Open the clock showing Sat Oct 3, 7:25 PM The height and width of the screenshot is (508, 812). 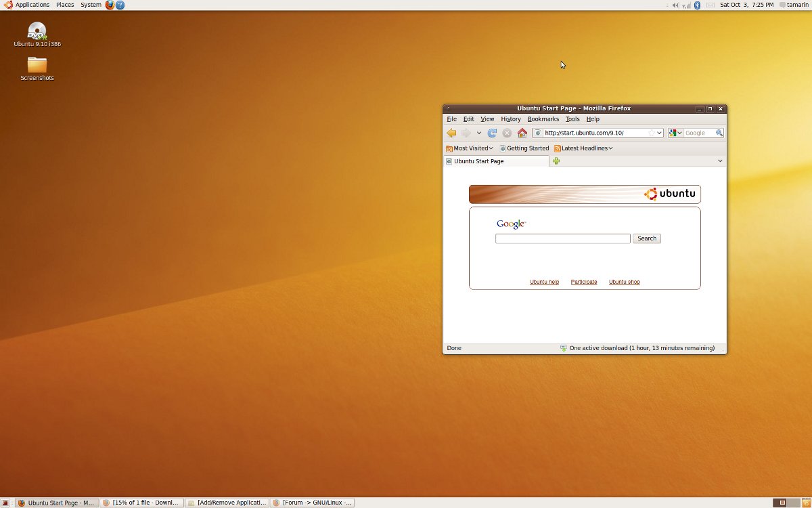click(x=746, y=5)
